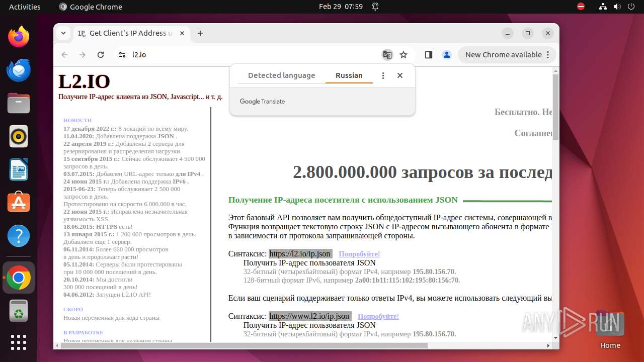The image size is (644, 362).
Task: Click the https://l2.io/ip.json syntax text
Action: click(300, 254)
